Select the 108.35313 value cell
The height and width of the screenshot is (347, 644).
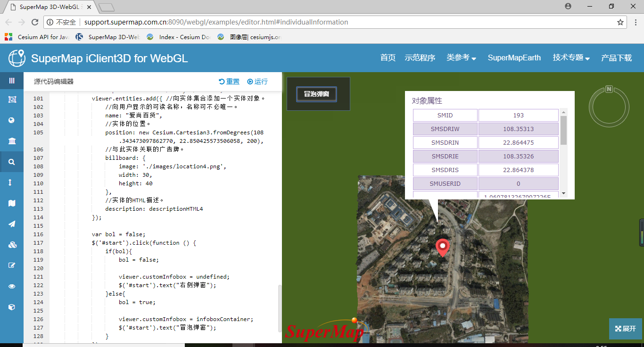[519, 129]
